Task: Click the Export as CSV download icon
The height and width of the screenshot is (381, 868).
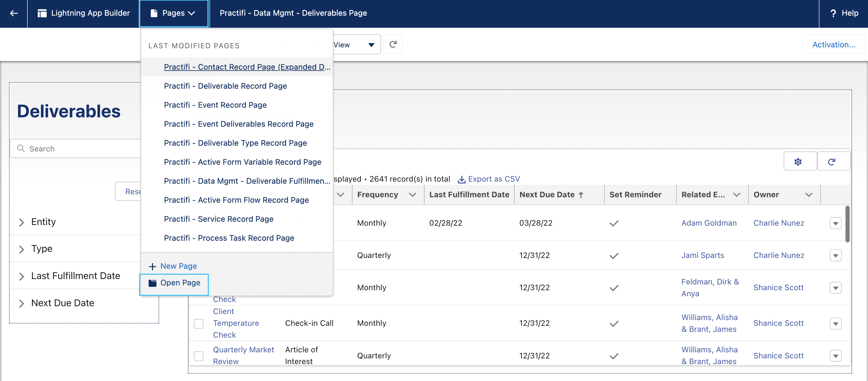Action: 461,179
